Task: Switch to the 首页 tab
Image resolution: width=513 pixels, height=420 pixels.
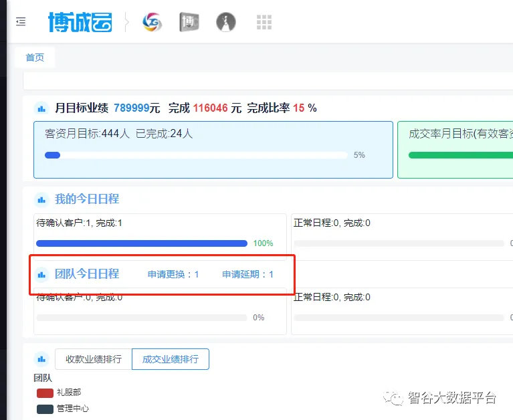Action: point(35,58)
